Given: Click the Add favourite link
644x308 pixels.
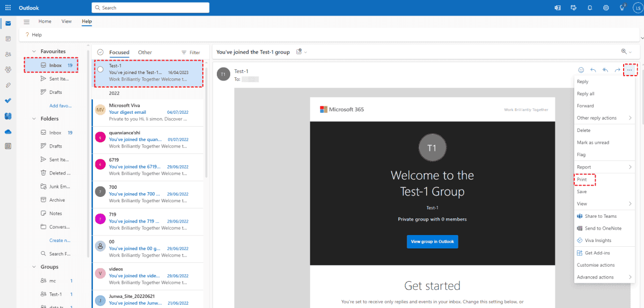Looking at the screenshot, I should click(x=61, y=106).
